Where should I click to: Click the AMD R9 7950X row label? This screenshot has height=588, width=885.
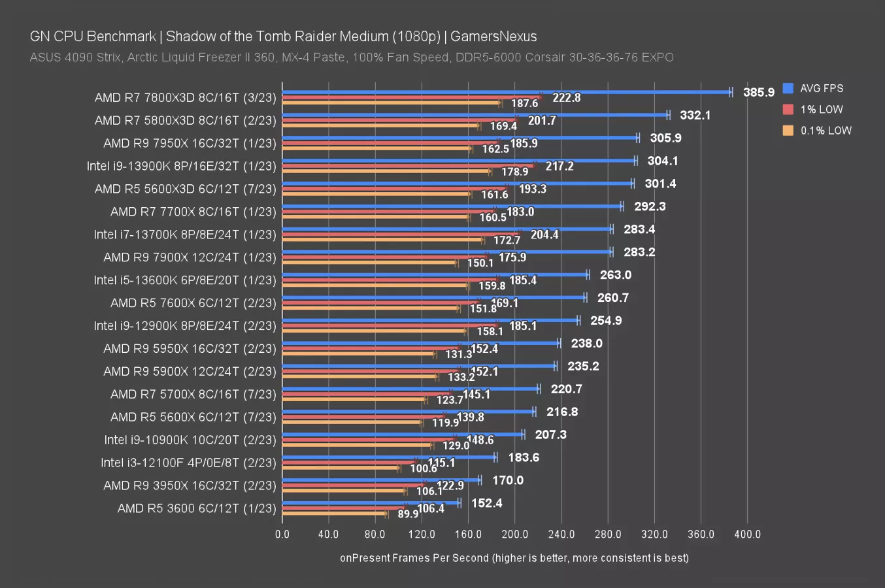pos(190,143)
